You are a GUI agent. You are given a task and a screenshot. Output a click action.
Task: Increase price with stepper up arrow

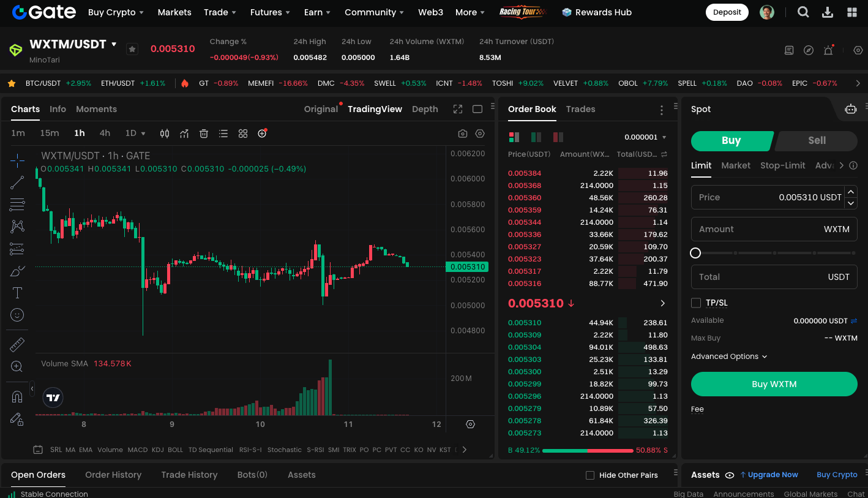pyautogui.click(x=851, y=192)
